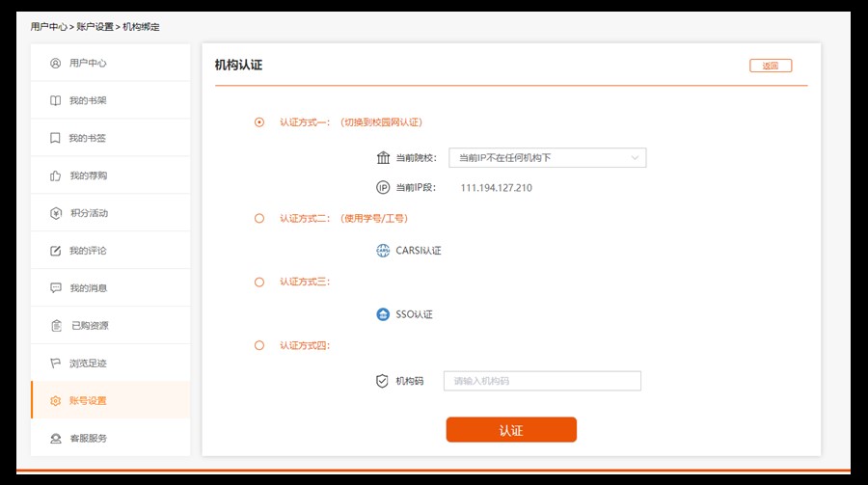The height and width of the screenshot is (485, 868).
Task: Click the thumbs-up icon beside 我的荐购
Action: (55, 175)
